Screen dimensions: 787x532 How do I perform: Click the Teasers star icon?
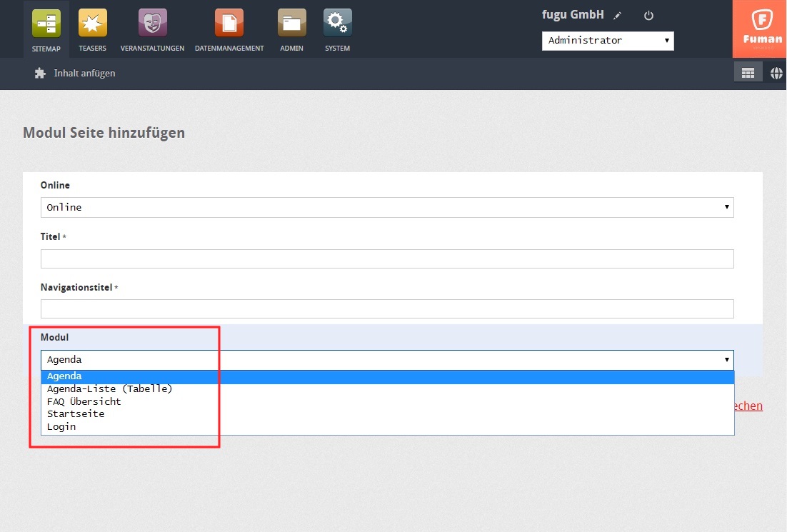92,24
